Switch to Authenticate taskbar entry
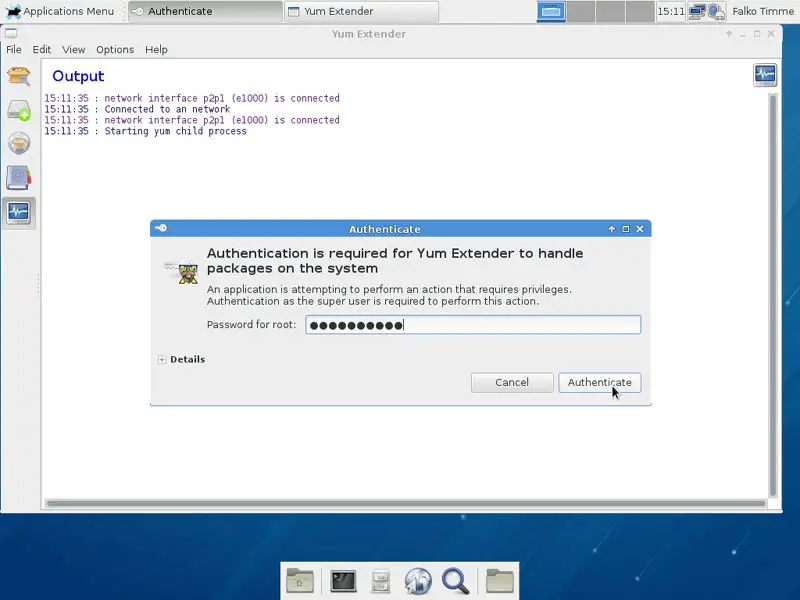This screenshot has width=800, height=600. 205,11
